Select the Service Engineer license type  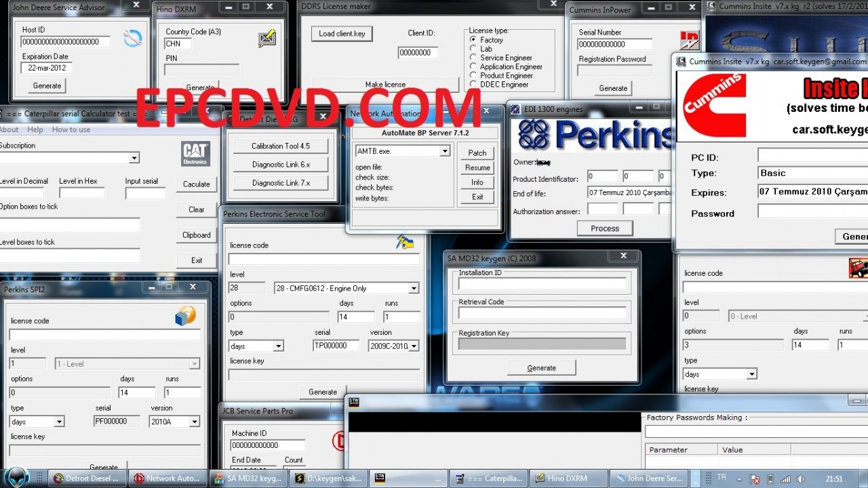473,58
